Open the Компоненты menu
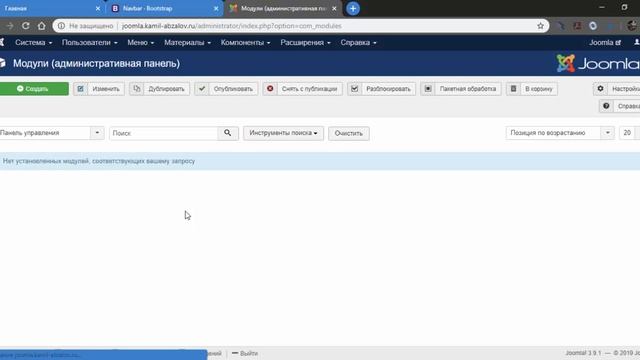The image size is (640, 360). point(245,42)
